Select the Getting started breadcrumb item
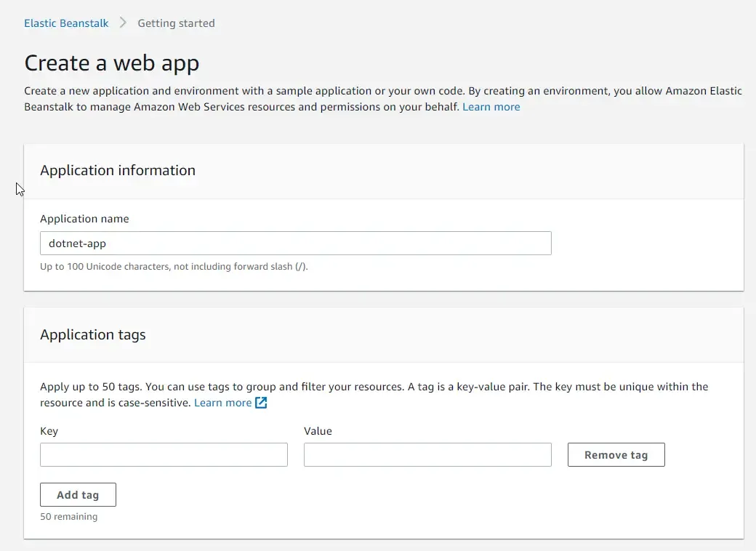The image size is (756, 551). [x=176, y=23]
